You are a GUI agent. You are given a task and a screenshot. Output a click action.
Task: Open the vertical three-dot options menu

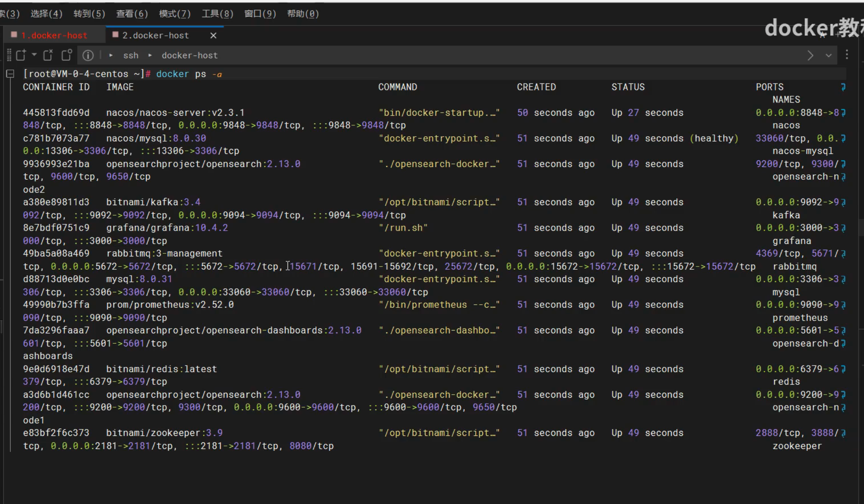coord(847,55)
